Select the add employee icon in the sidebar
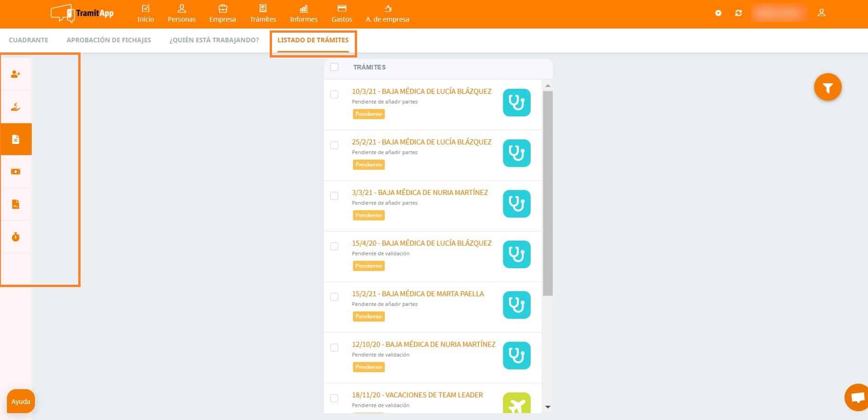The image size is (868, 420). [16, 74]
